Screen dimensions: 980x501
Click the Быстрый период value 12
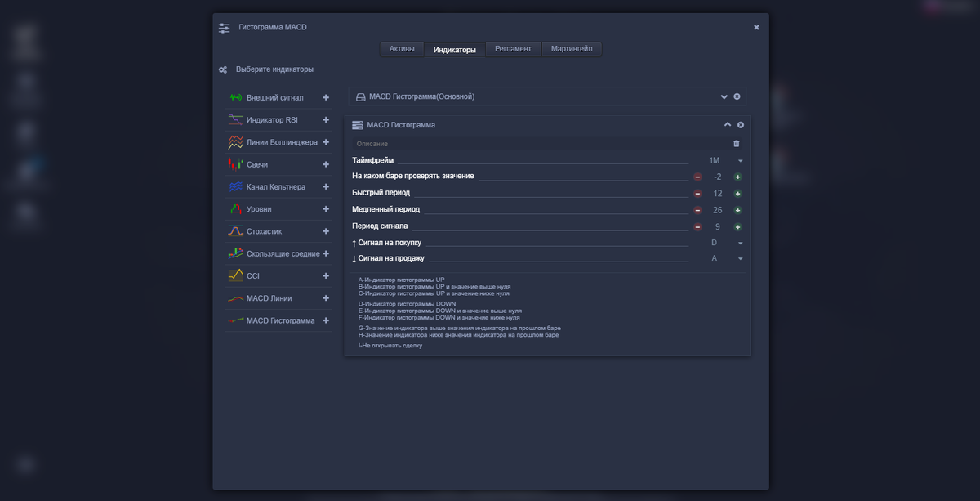[718, 194]
